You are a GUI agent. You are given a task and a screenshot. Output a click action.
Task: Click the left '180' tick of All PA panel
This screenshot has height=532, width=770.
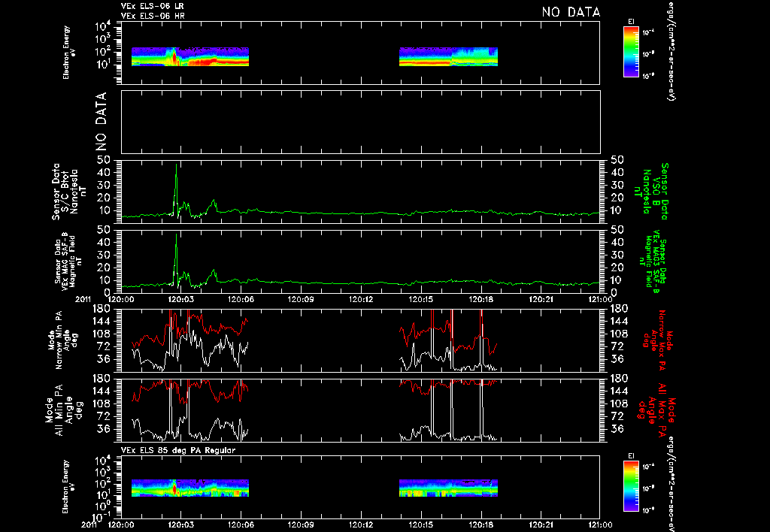102,379
